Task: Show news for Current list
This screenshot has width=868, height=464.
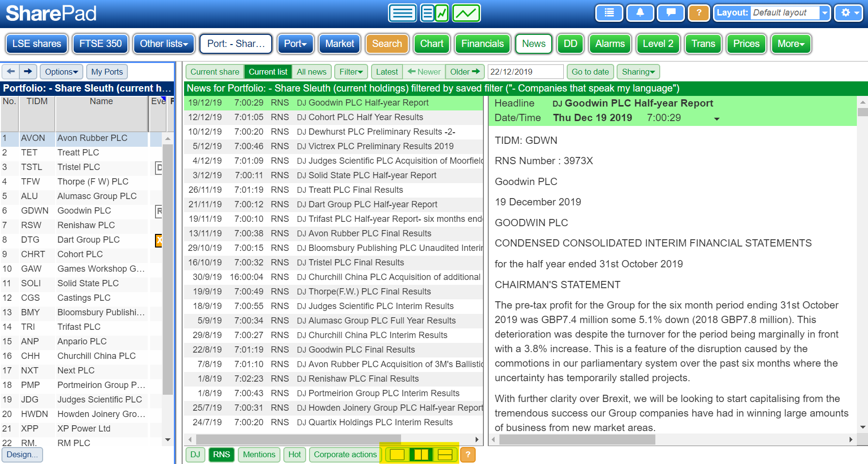Action: coord(268,72)
